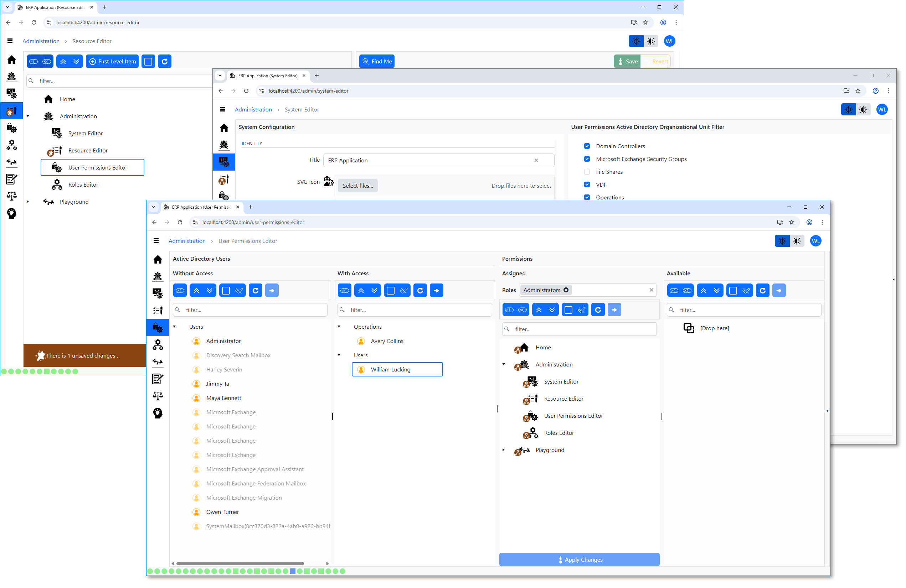Open Administration icon in User Permissions sidebar
This screenshot has width=906, height=588.
point(158,276)
